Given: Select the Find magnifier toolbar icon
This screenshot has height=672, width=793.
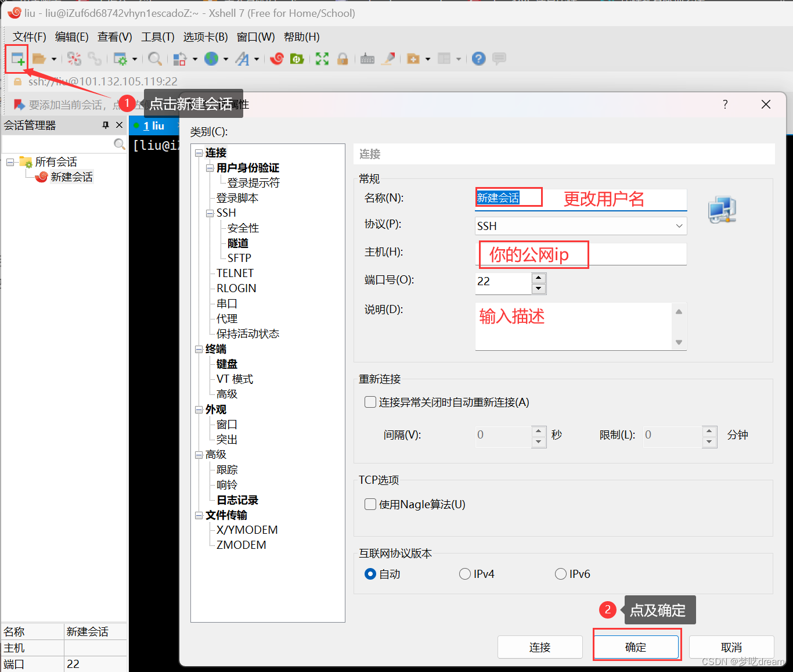Looking at the screenshot, I should click(x=155, y=59).
